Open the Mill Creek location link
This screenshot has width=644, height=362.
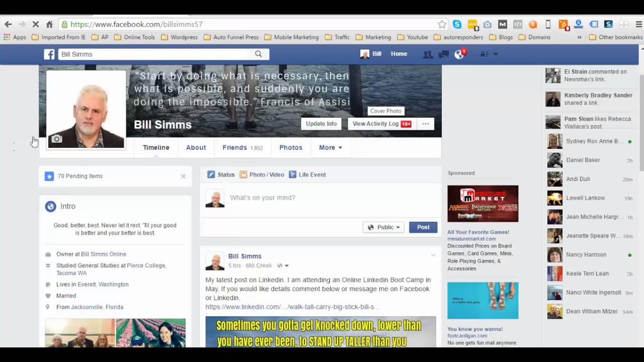[259, 265]
